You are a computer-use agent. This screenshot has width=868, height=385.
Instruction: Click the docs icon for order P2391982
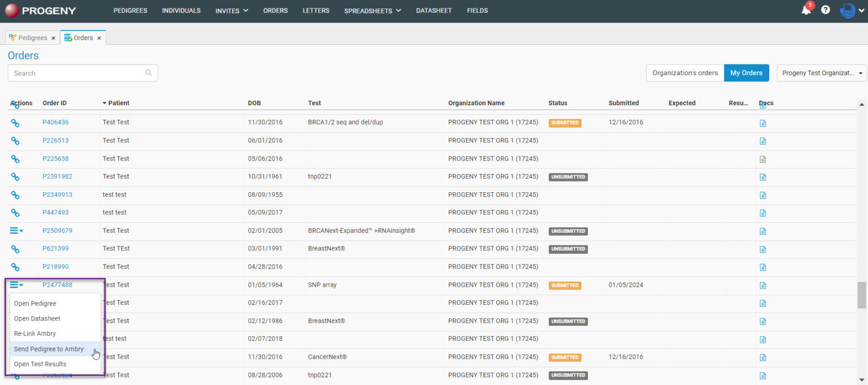pos(762,177)
